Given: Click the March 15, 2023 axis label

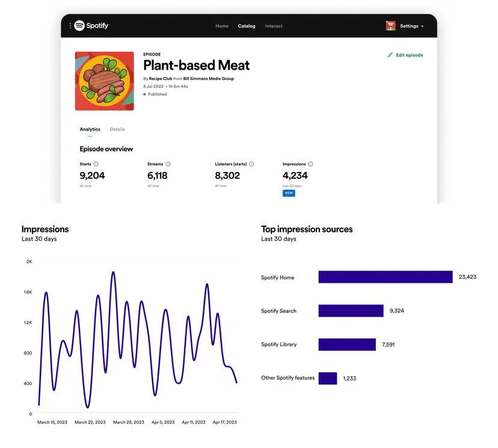Looking at the screenshot, I should pos(52,422).
